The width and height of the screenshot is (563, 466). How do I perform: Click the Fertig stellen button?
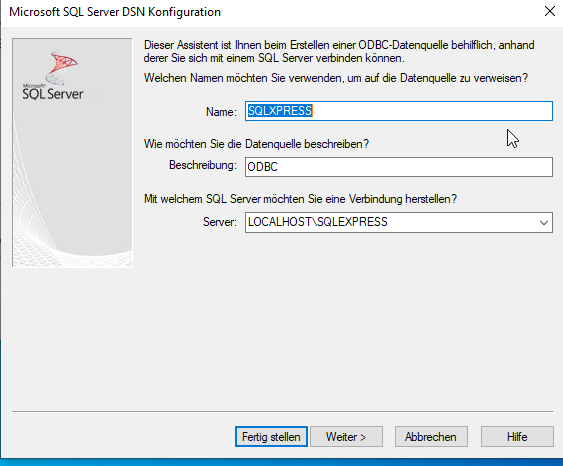click(x=271, y=437)
